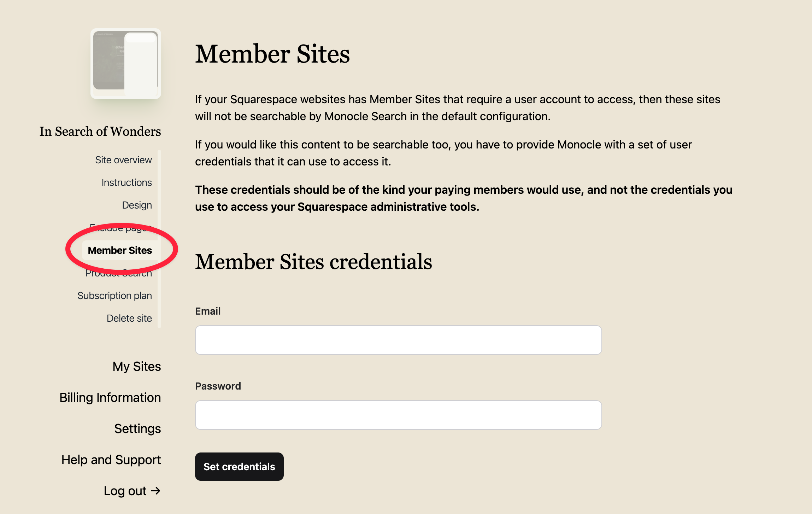Go to My Sites
Screen dimensions: 812x514
[136, 366]
